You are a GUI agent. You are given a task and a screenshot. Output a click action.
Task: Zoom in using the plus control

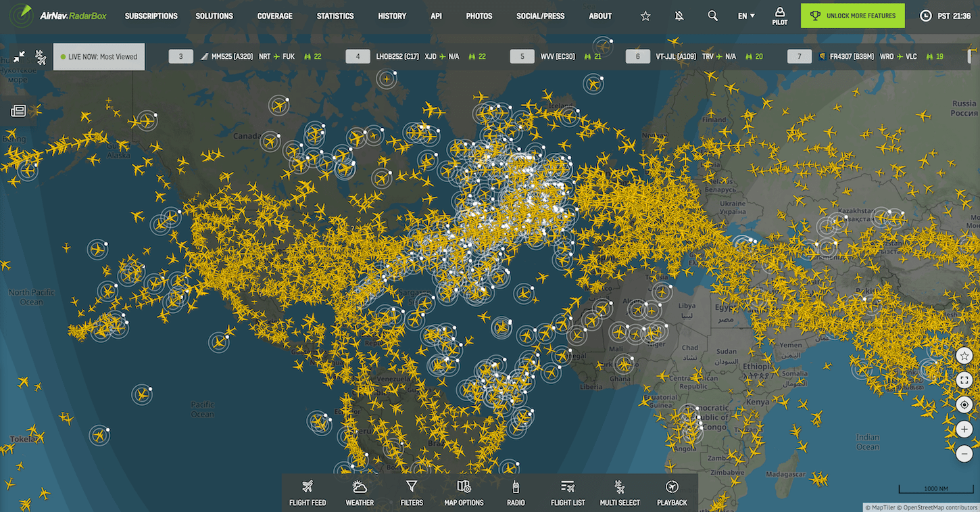pos(964,429)
